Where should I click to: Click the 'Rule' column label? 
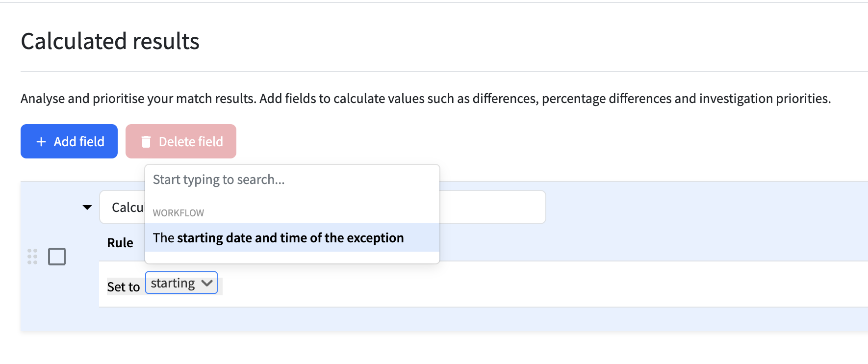coord(120,243)
